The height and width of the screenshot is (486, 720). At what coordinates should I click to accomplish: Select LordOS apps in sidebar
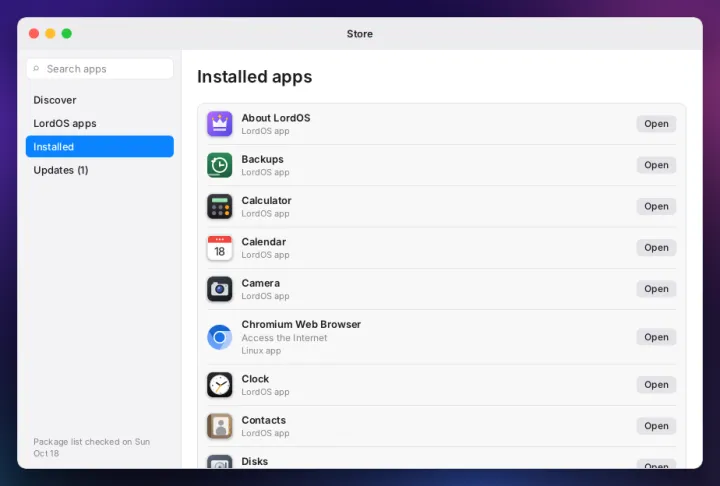(100, 124)
